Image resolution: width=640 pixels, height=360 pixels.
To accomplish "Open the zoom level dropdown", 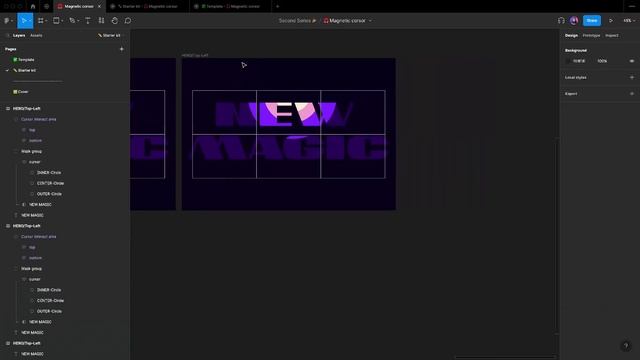I will 629,20.
